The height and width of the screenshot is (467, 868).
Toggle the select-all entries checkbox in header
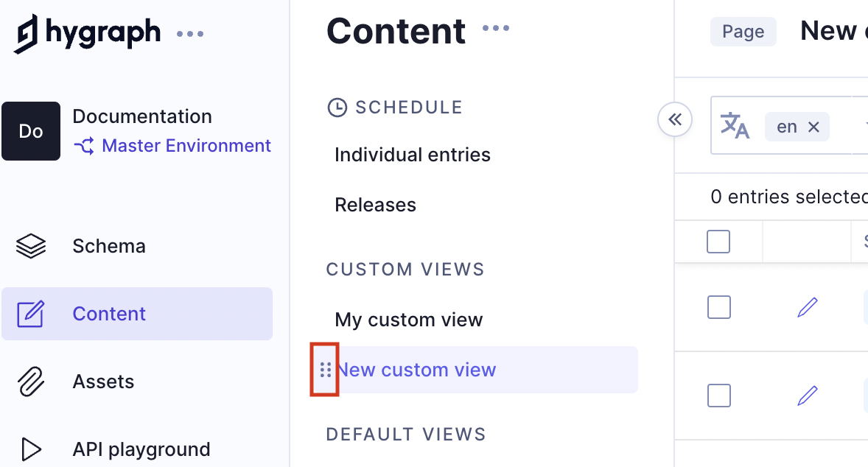click(718, 242)
